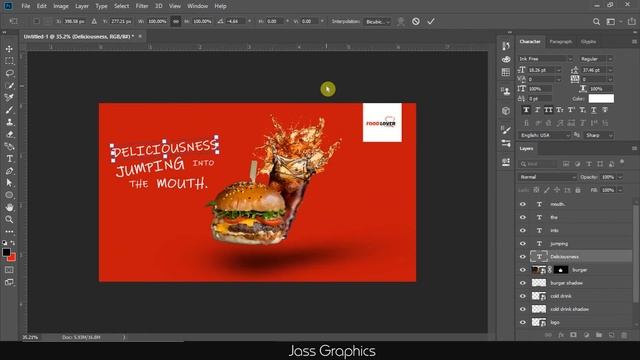Commit the transform with the checkmark
Image resolution: width=640 pixels, height=360 pixels.
[431, 21]
